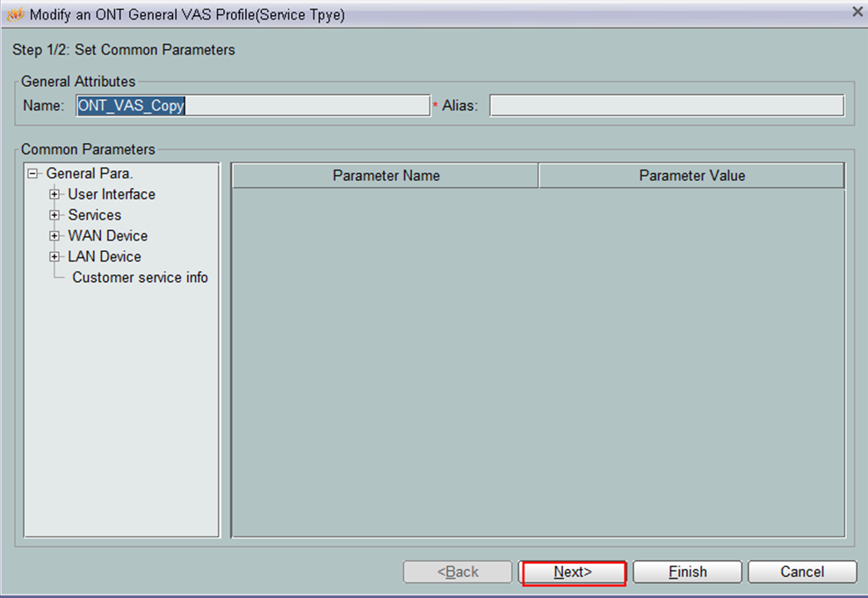The width and height of the screenshot is (868, 598).
Task: Close the Modify ONT General VAS Profile dialog
Action: pyautogui.click(x=857, y=11)
